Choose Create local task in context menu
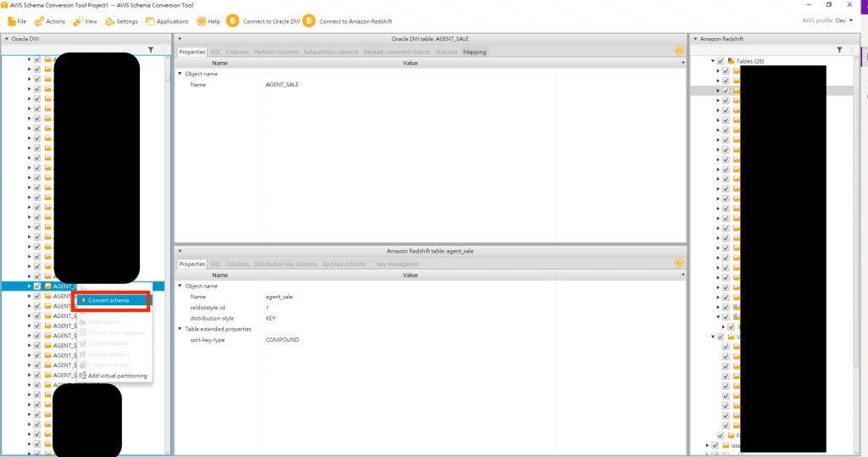 click(x=113, y=365)
